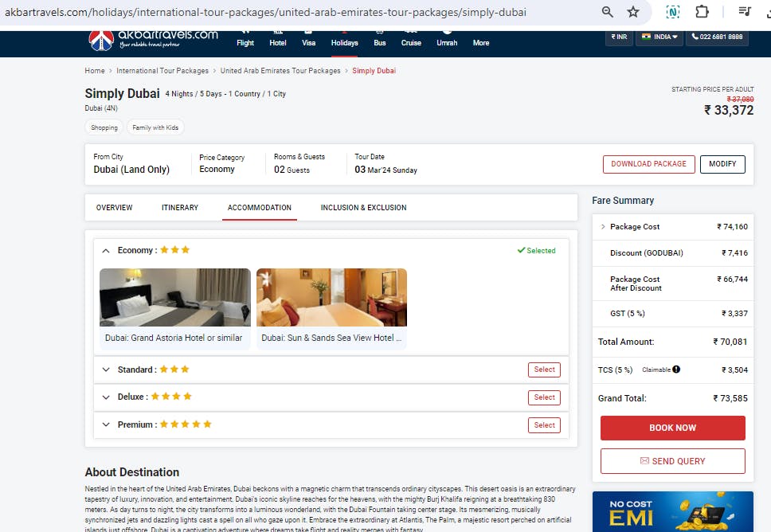Open the Sun & Sands Sea View Hotel photo
This screenshot has width=771, height=532.
point(332,298)
